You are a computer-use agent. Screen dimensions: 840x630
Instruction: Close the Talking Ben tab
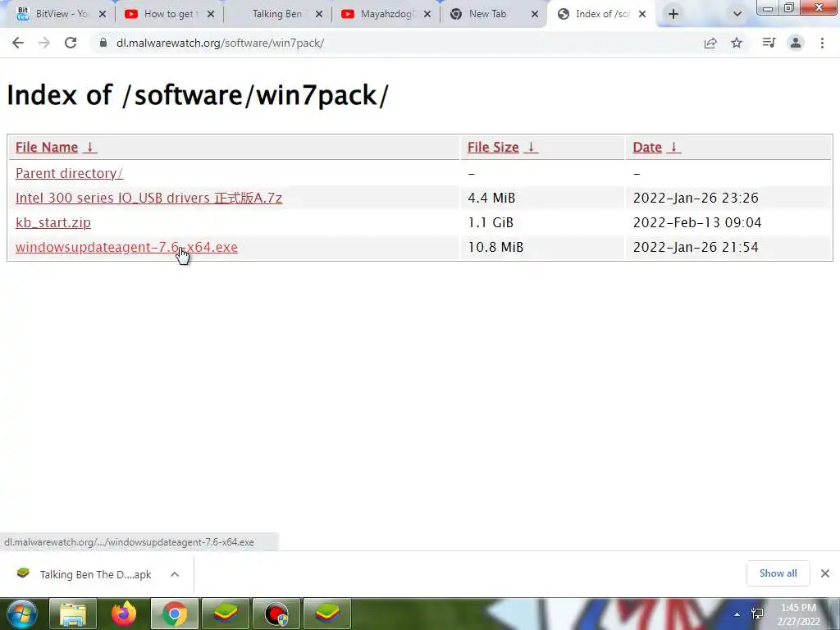point(319,15)
